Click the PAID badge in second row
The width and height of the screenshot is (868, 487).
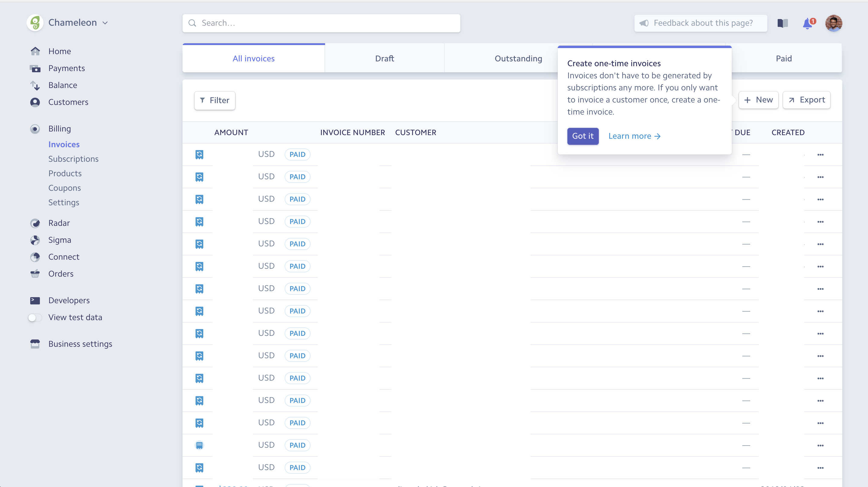tap(297, 177)
